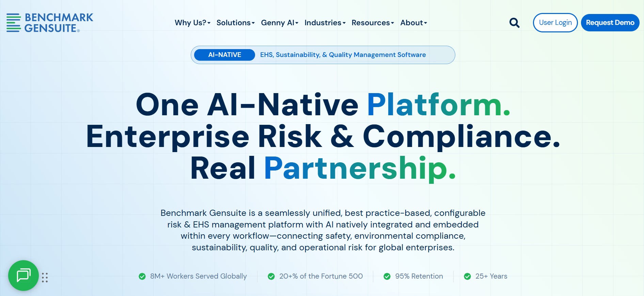Click the '25+ Years' text
The width and height of the screenshot is (644, 296).
491,276
